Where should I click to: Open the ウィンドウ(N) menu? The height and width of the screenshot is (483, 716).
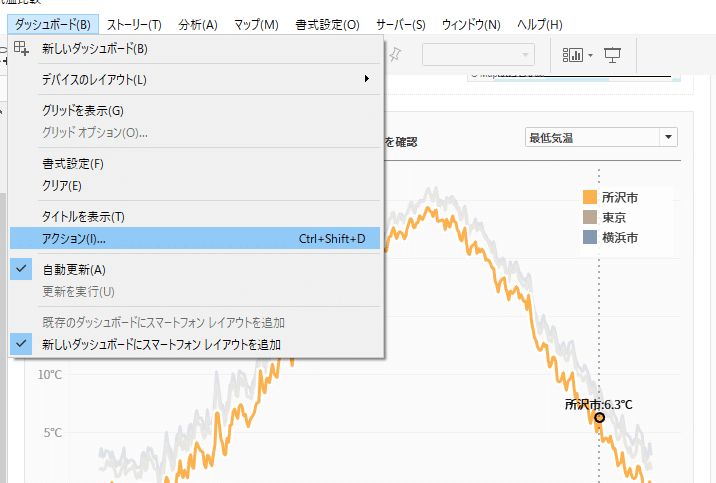471,25
